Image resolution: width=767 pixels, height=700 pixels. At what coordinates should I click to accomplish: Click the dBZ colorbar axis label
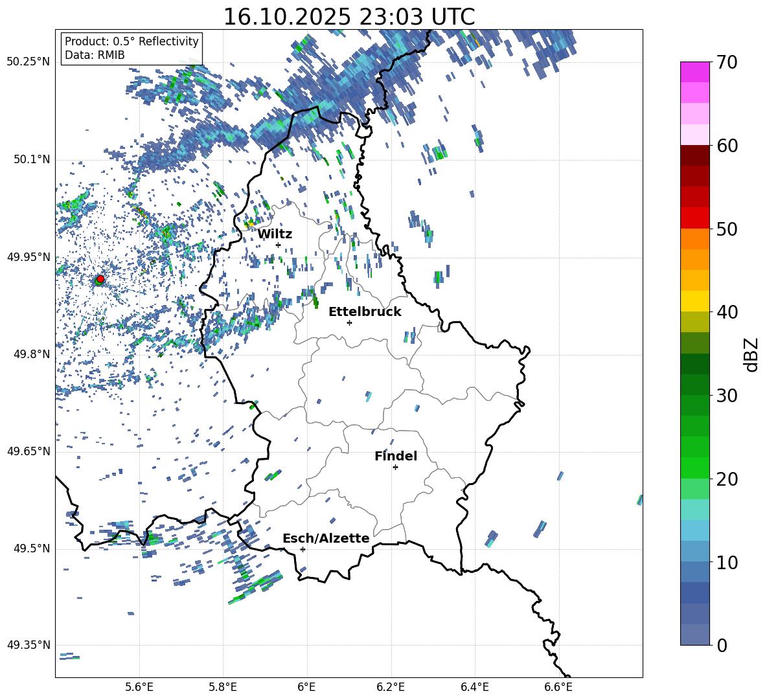pos(751,354)
